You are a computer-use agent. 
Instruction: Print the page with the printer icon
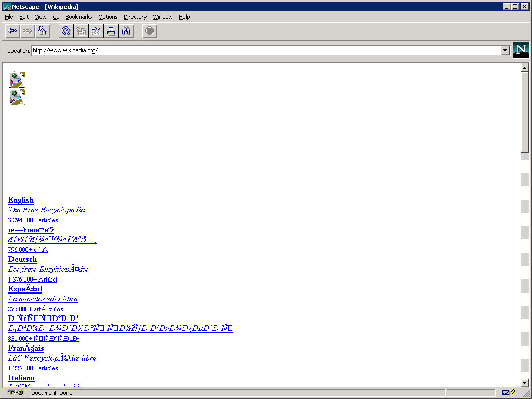111,31
